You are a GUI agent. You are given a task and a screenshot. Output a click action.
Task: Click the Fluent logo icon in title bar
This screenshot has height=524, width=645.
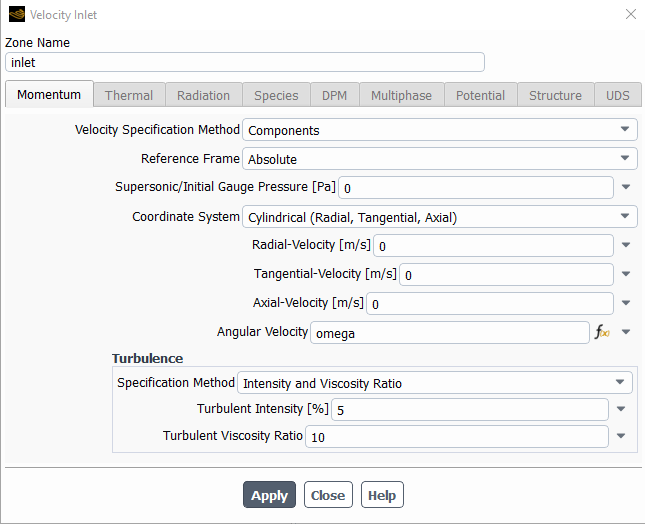point(16,15)
